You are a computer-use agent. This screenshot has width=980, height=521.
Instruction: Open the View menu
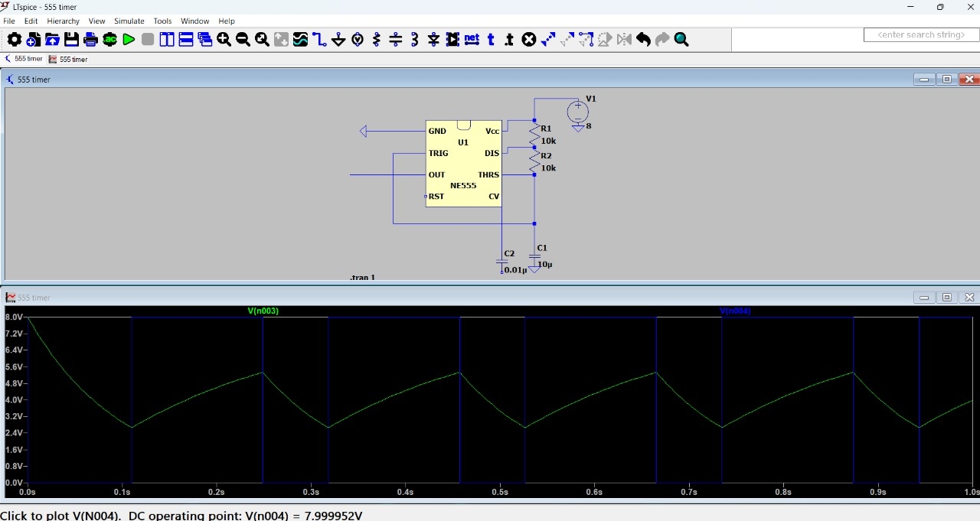pyautogui.click(x=96, y=21)
